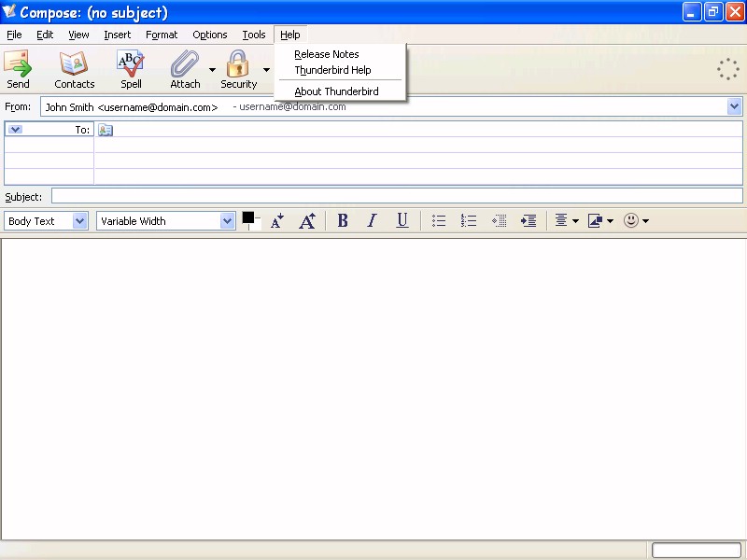The image size is (747, 560).
Task: Click the Attach paperclip icon
Action: tap(185, 63)
